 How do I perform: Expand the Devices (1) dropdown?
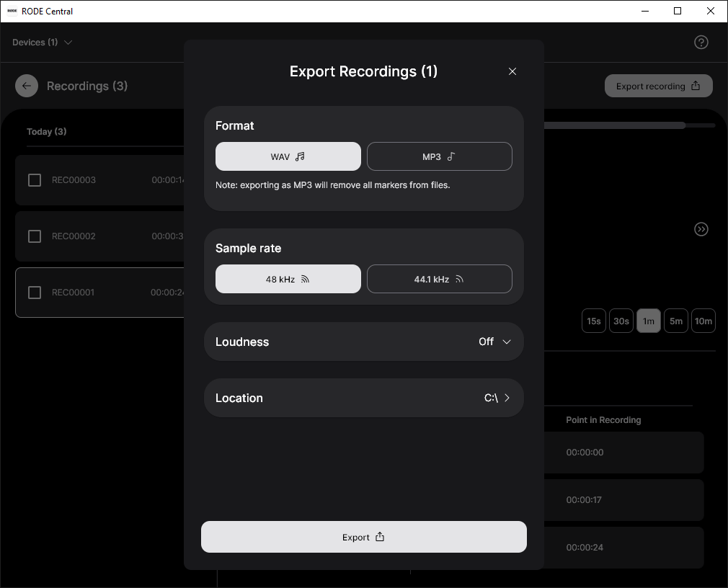[43, 43]
